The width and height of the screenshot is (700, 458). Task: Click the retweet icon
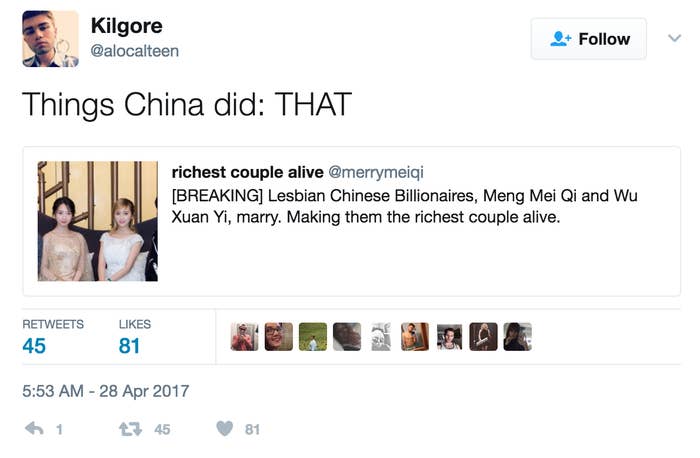click(130, 429)
